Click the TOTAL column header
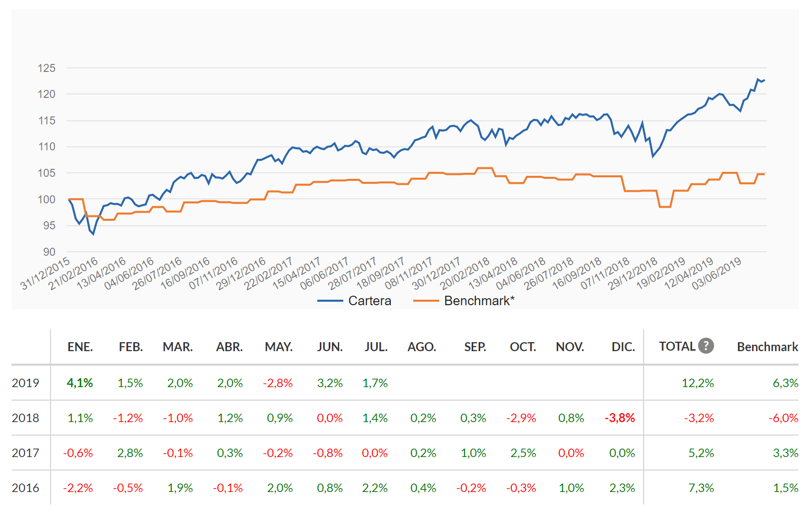 click(677, 347)
